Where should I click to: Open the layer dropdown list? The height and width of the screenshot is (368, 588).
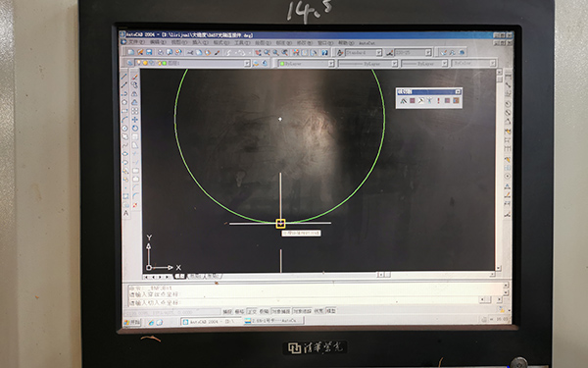(x=192, y=63)
